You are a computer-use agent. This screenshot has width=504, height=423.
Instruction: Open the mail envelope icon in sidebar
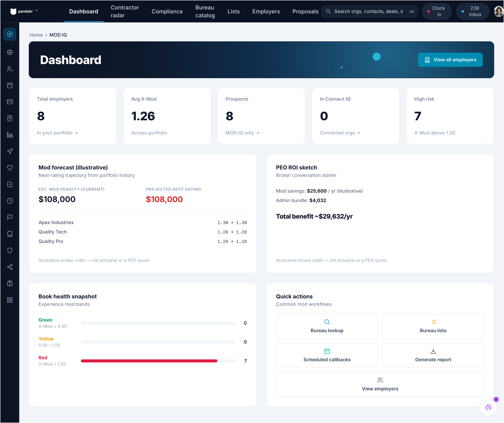coord(10,102)
